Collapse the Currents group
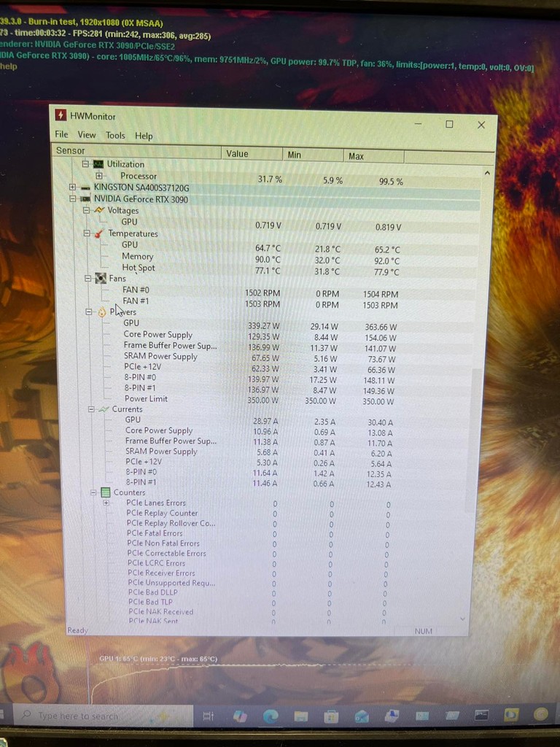The height and width of the screenshot is (747, 560). coord(91,409)
